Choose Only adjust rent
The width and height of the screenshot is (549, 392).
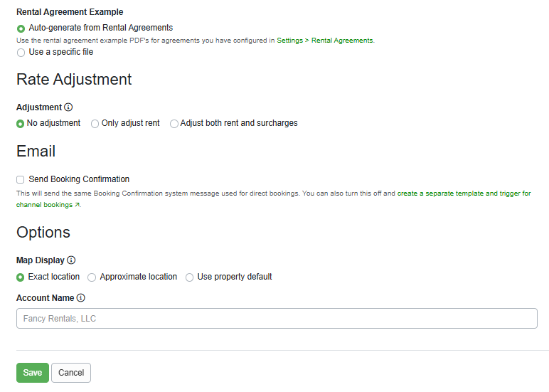[x=95, y=124]
